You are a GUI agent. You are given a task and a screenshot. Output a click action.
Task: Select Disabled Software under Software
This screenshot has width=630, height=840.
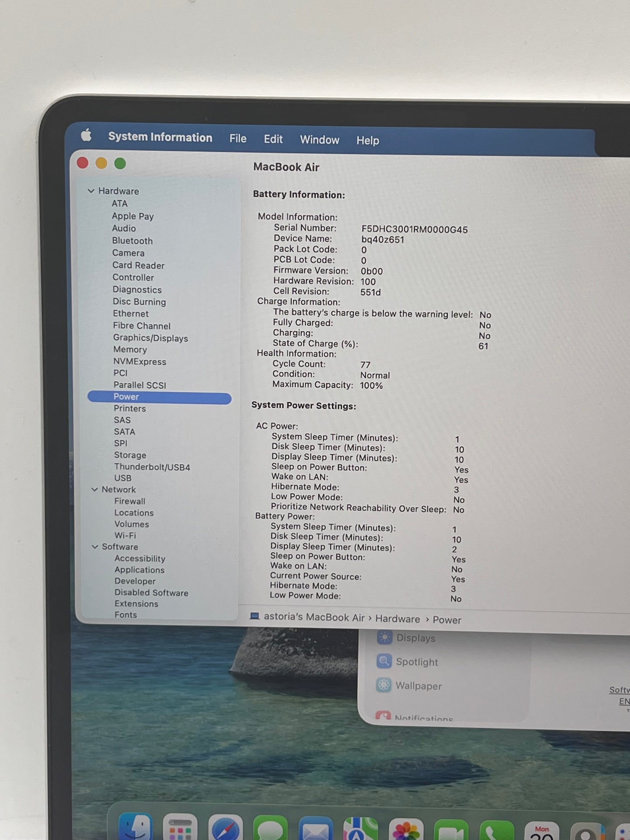(x=151, y=592)
